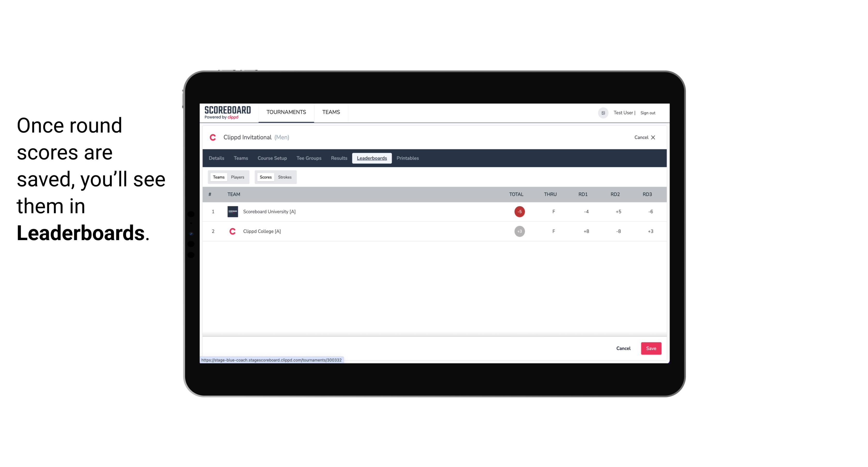This screenshot has height=467, width=868.
Task: Navigate to Course Setup tab
Action: [272, 158]
